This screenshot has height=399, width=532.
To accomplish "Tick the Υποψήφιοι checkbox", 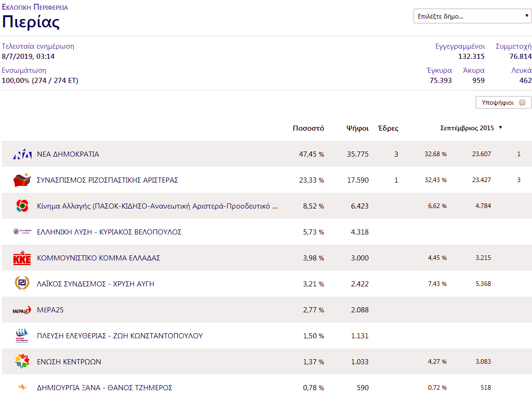I will coord(522,102).
